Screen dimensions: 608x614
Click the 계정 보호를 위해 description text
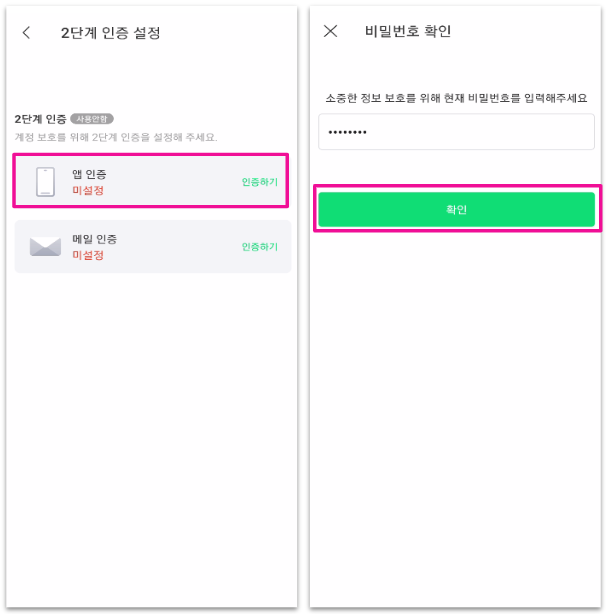click(116, 136)
